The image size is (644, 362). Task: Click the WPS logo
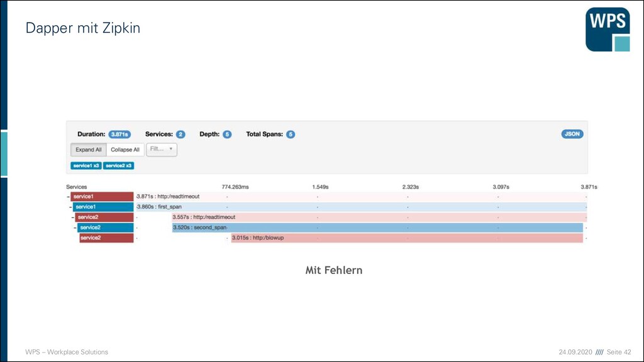pos(608,30)
